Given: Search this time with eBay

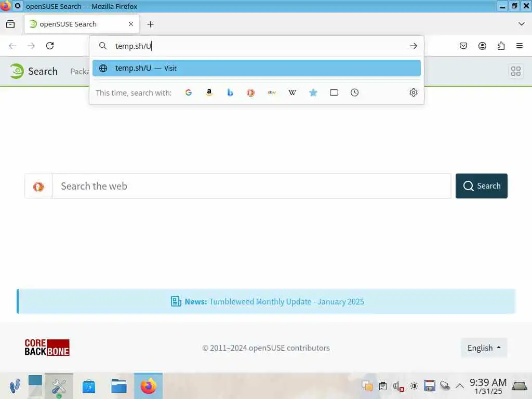Looking at the screenshot, I should click(272, 92).
